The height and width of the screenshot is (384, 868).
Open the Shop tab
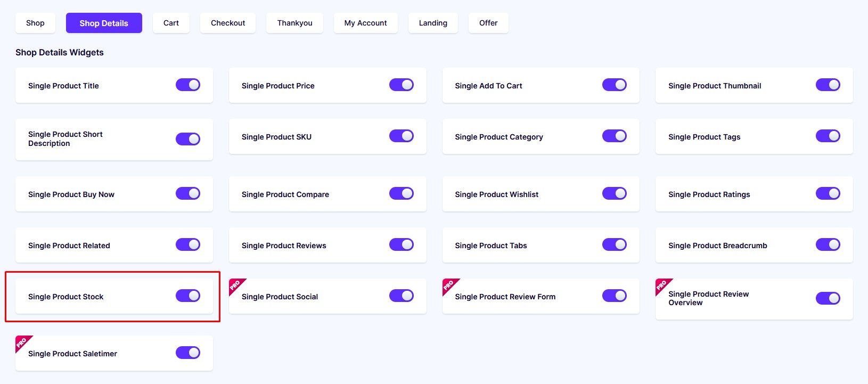point(35,23)
